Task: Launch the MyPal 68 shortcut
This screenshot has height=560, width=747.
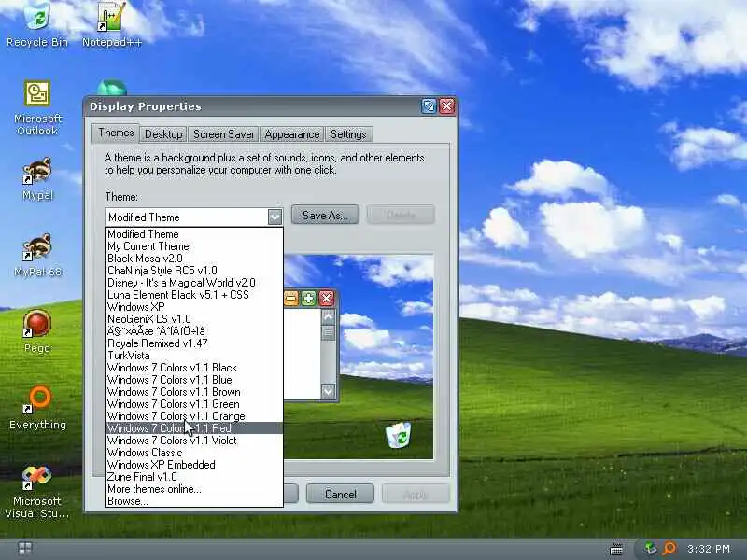Action: (37, 255)
